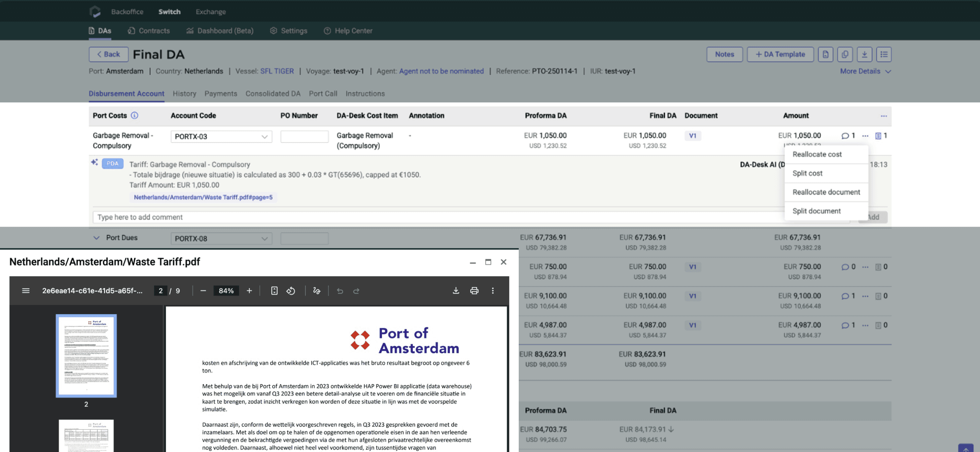Switch to the Payments tab
This screenshot has width=980, height=452.
coord(221,94)
